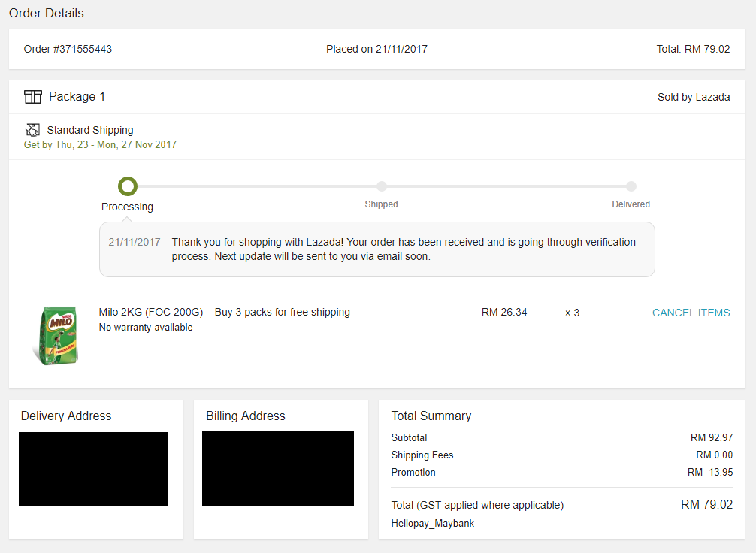756x553 pixels.
Task: Click the Promotion discount amount RM -13.95
Action: (709, 472)
